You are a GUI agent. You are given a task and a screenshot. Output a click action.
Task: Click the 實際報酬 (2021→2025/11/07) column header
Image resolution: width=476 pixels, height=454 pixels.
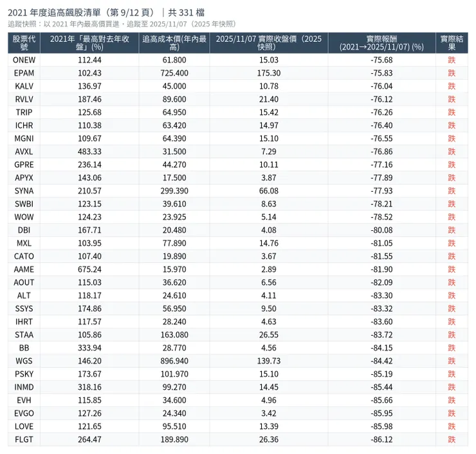(x=381, y=43)
